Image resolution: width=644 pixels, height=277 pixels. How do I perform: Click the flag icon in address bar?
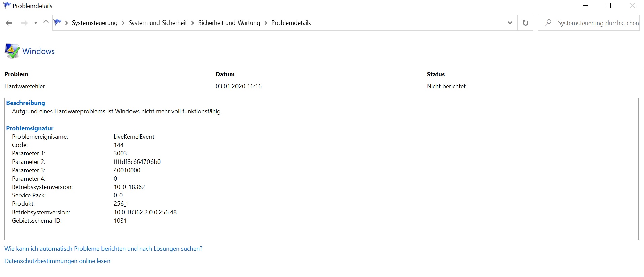point(58,22)
